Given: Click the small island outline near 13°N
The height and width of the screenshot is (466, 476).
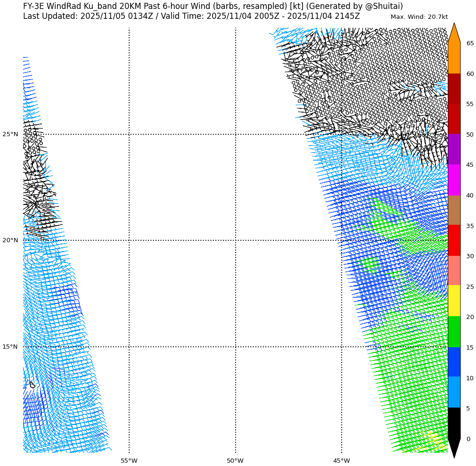Looking at the screenshot, I should click(x=32, y=385).
